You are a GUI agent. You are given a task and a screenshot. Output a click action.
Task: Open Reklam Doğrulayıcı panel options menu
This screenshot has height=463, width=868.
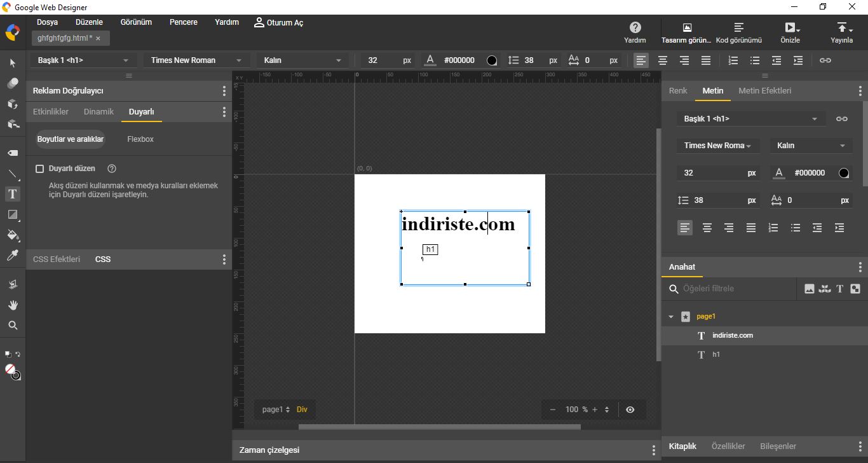[x=224, y=91]
